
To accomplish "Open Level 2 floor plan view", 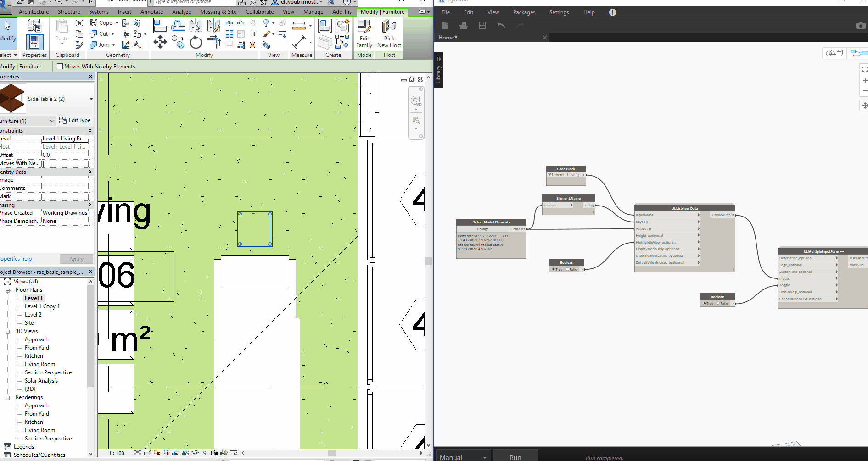I will [33, 315].
